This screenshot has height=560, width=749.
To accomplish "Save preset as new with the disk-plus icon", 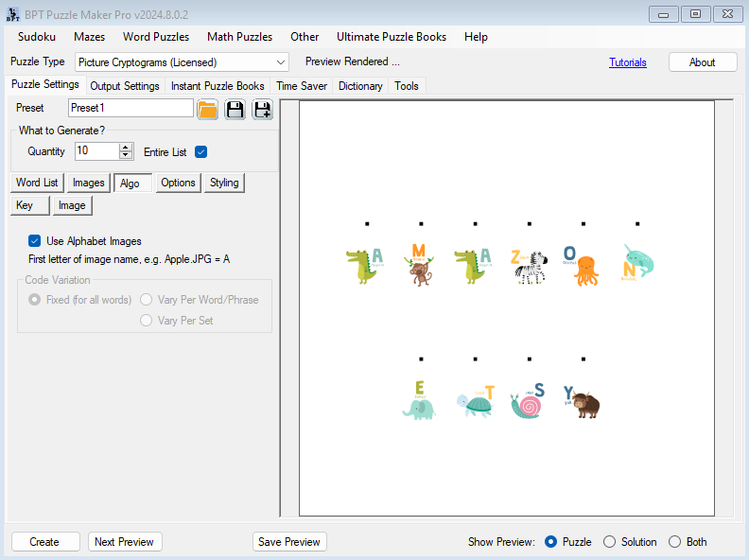I will click(x=262, y=109).
